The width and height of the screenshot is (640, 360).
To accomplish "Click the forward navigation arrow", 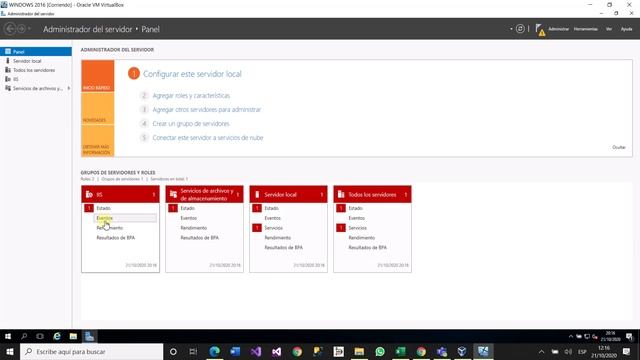I will point(21,29).
